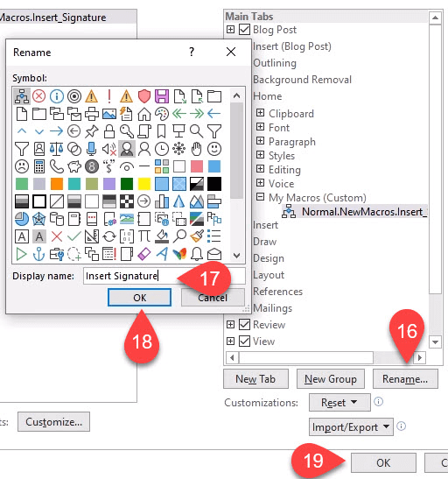
Task: Expand the Paragraph group
Action: click(260, 140)
